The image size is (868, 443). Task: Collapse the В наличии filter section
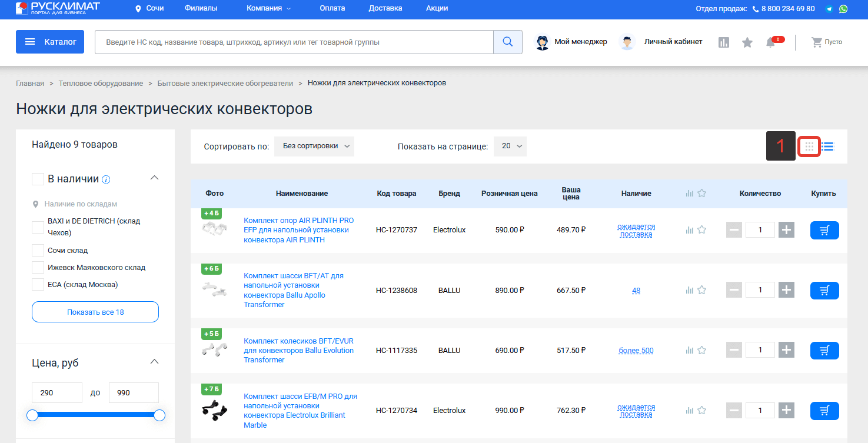point(155,178)
